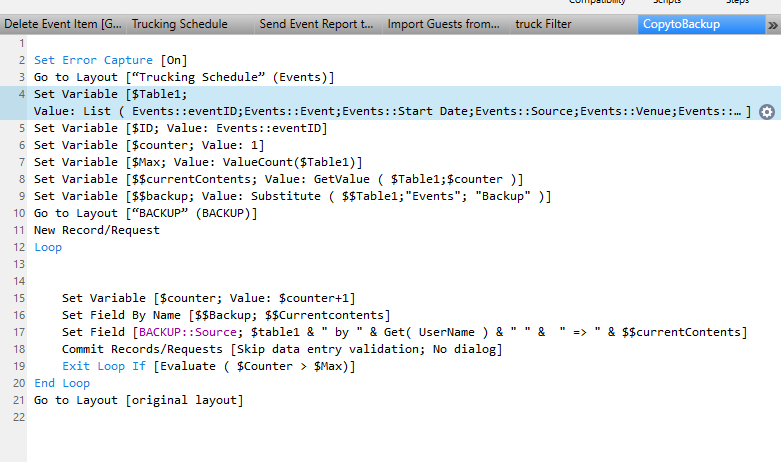Click line number 14 in the gutter
Screen dimensions: 781x462
19,281
